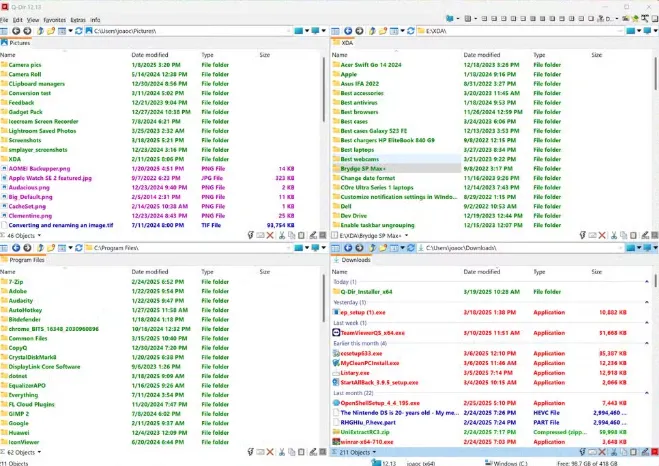Refresh the Downloads pane
The height and width of the screenshot is (466, 659).
click(411, 248)
